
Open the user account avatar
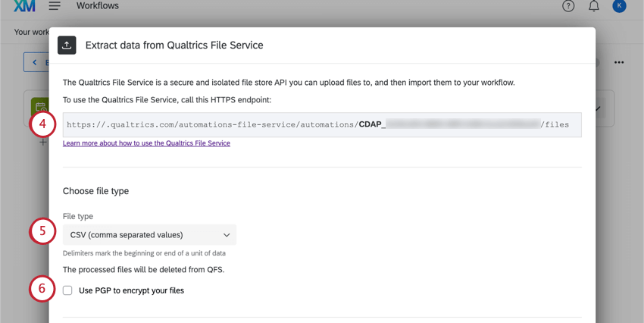[620, 6]
